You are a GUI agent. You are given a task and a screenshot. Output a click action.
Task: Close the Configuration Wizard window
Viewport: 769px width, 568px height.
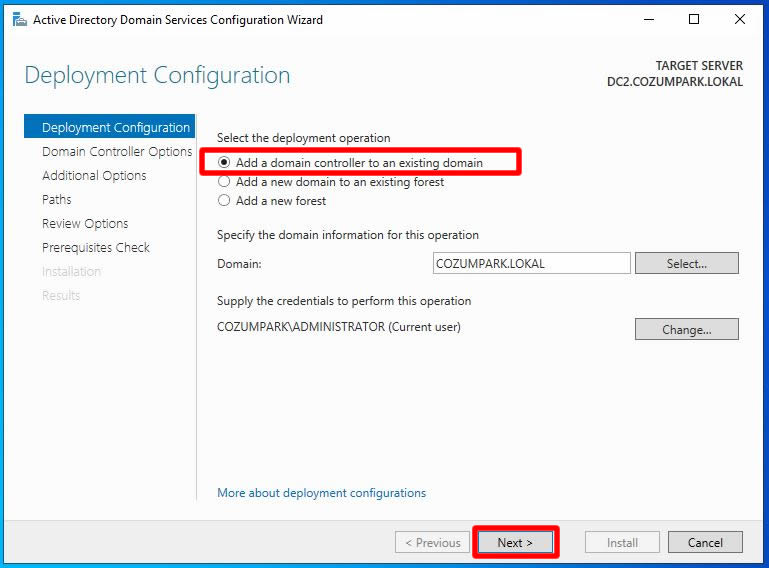pyautogui.click(x=740, y=19)
